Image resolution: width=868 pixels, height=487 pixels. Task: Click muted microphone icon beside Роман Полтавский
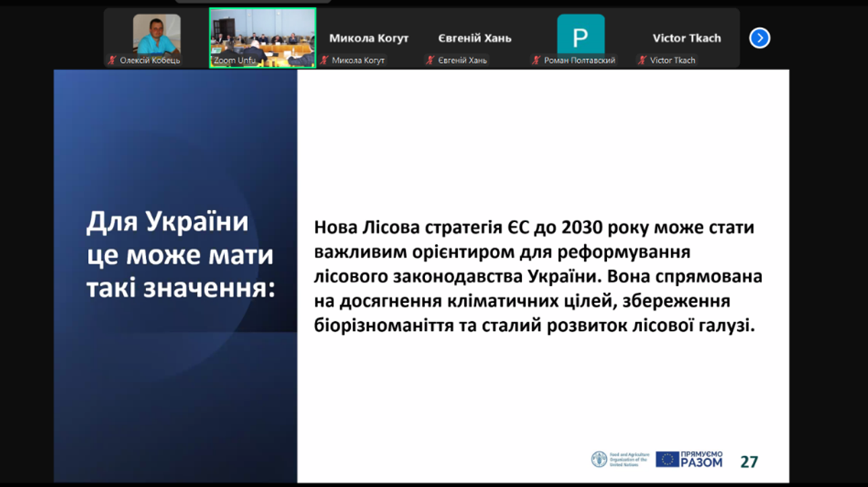click(536, 60)
